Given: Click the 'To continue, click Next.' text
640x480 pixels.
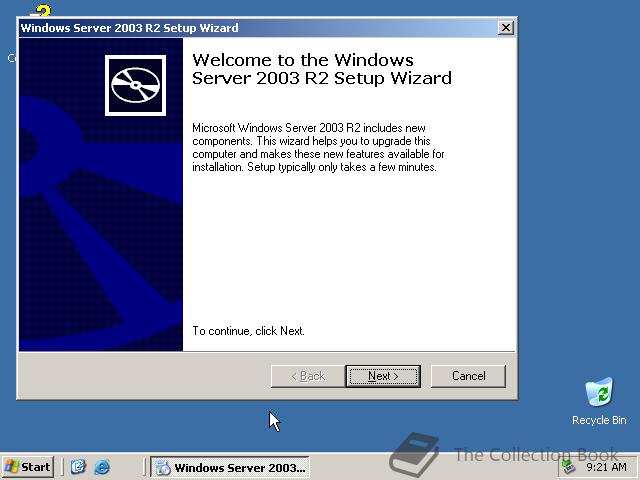Looking at the screenshot, I should (249, 331).
